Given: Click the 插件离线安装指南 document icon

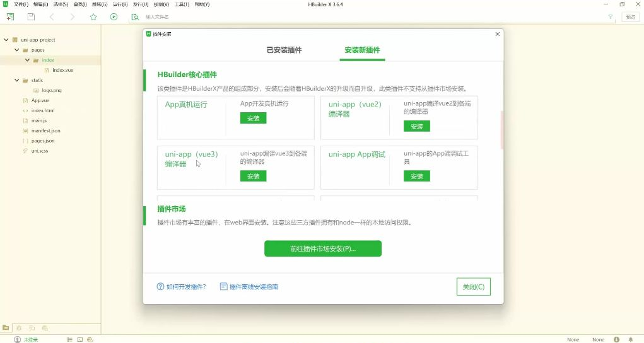Looking at the screenshot, I should tap(223, 286).
